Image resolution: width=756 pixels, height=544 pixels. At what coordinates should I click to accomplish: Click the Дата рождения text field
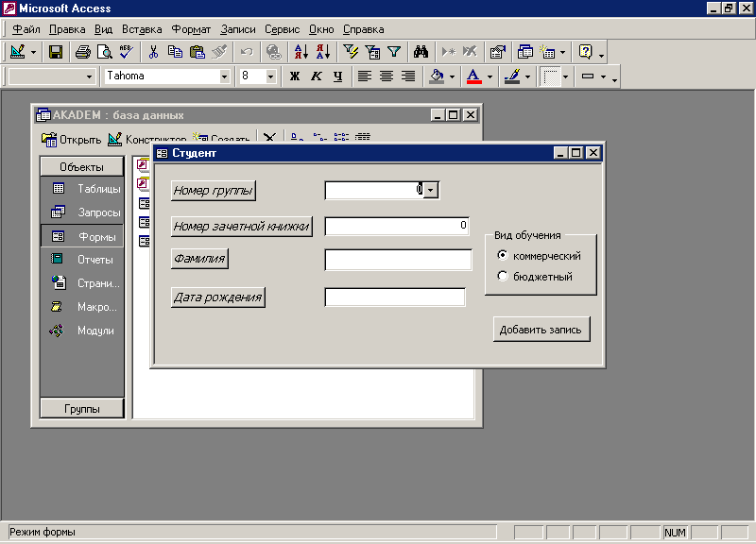point(395,297)
